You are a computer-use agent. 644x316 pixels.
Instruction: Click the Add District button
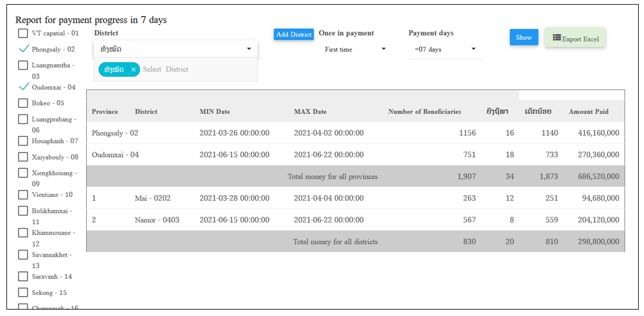pos(294,35)
